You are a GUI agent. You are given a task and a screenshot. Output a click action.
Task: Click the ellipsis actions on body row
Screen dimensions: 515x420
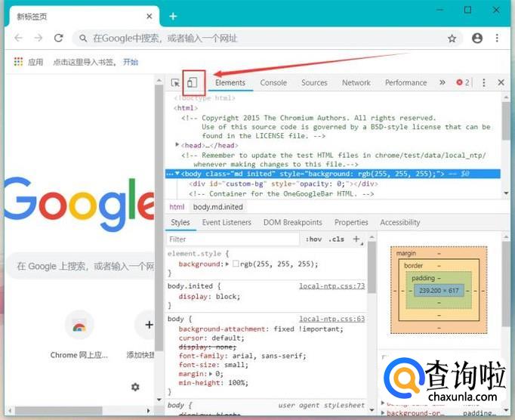169,174
